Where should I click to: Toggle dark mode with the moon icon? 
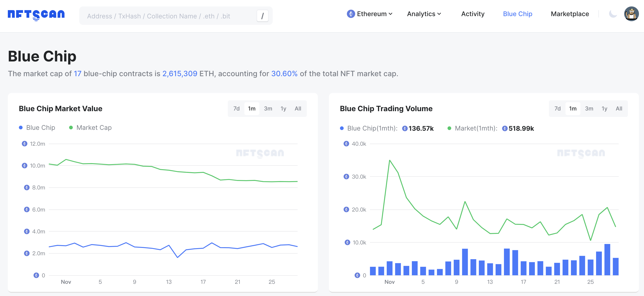612,14
